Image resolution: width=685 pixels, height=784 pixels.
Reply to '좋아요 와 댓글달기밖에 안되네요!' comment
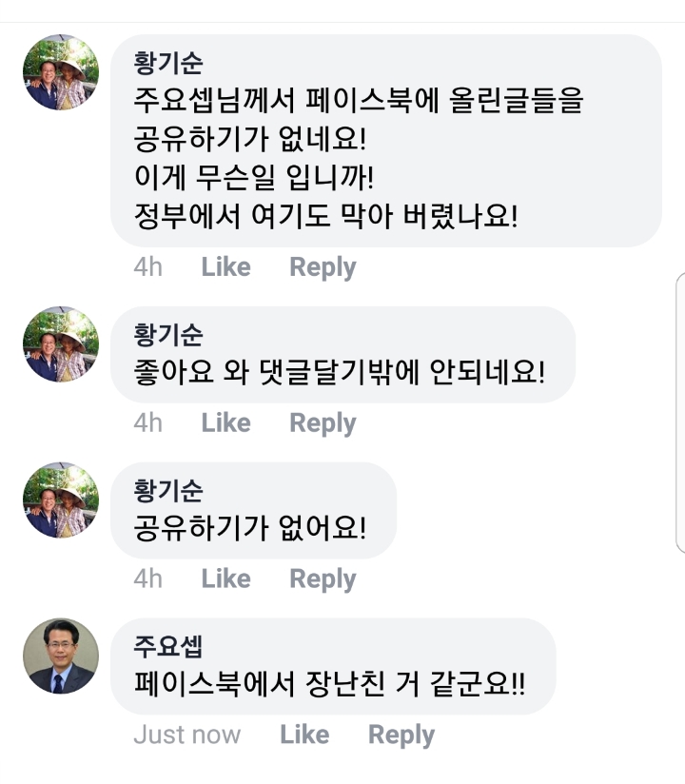pos(323,422)
